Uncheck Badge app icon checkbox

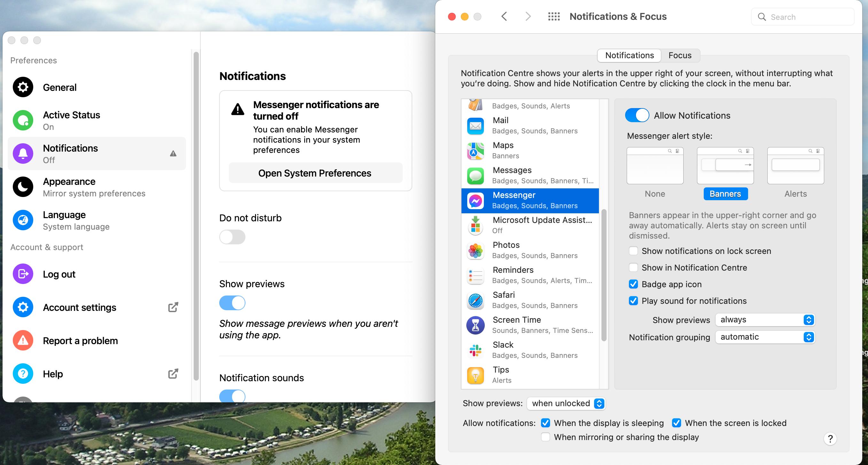(633, 284)
